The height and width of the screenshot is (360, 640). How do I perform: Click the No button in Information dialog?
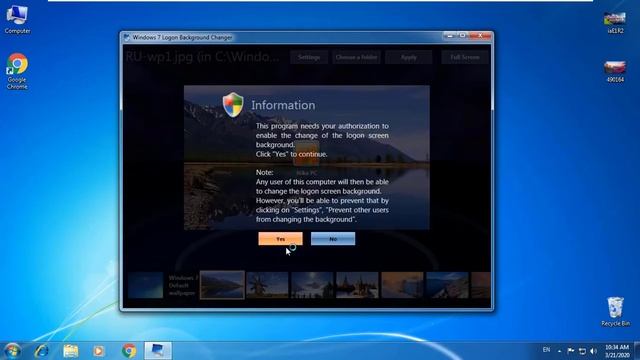[333, 239]
